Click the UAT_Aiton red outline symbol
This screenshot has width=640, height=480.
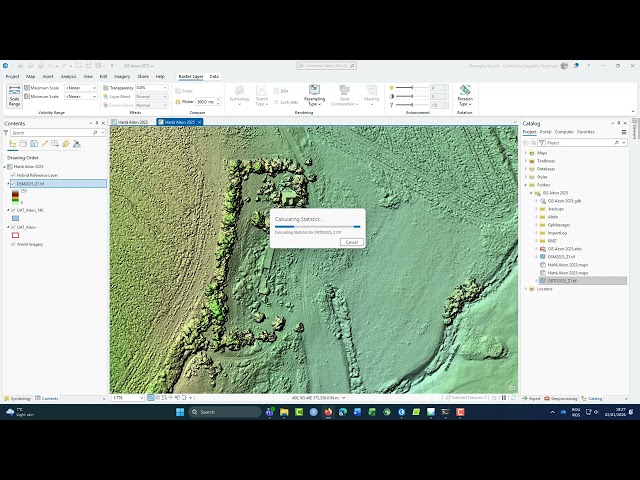(16, 235)
